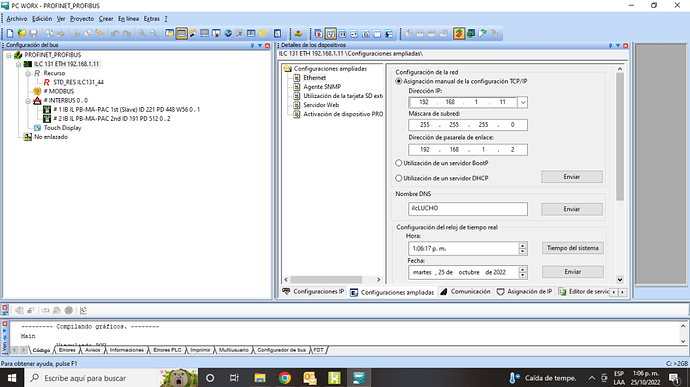Click the magic wand toolbar icon
This screenshot has width=690, height=387.
(193, 33)
